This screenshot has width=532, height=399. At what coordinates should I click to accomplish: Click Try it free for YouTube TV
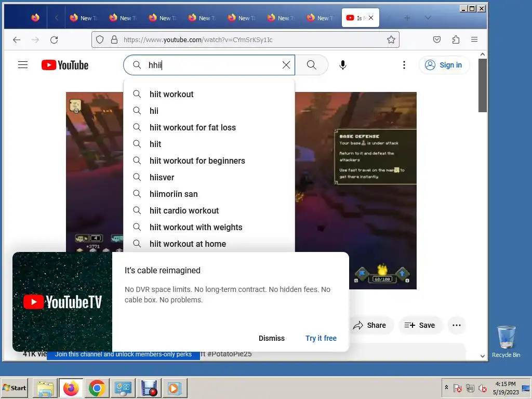[x=321, y=338]
